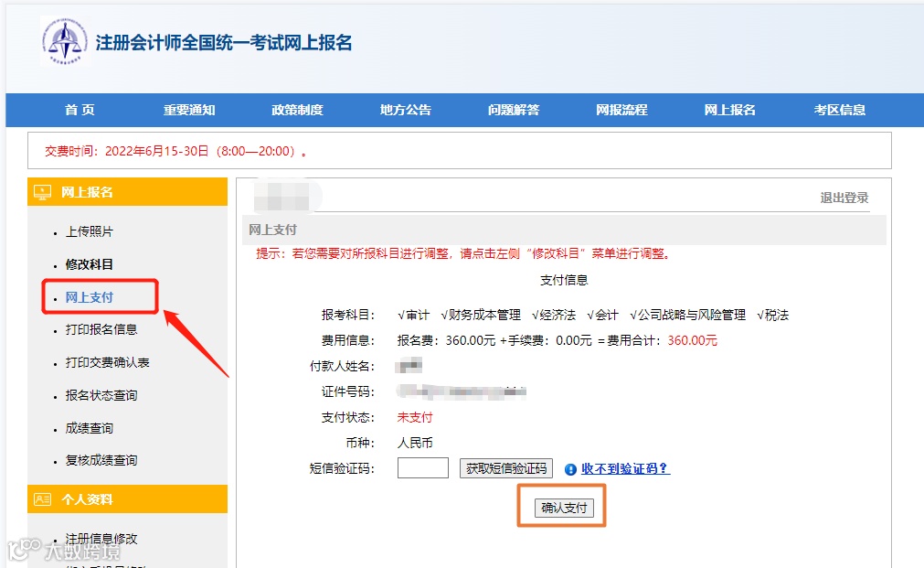Open the 收不到验证码？ help link
Screen dimensions: 924x568
tap(625, 468)
